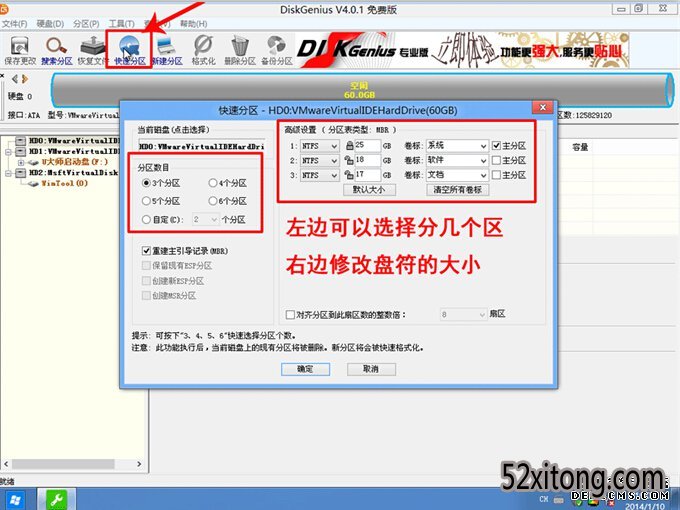
Task: Open file system dropdown for partition 3
Action: coord(320,175)
